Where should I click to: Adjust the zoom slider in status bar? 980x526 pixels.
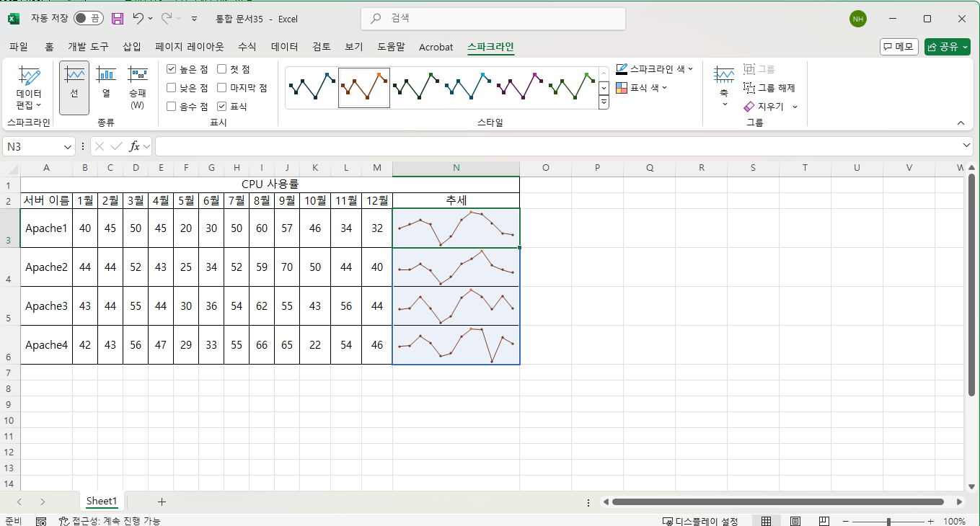pos(888,520)
